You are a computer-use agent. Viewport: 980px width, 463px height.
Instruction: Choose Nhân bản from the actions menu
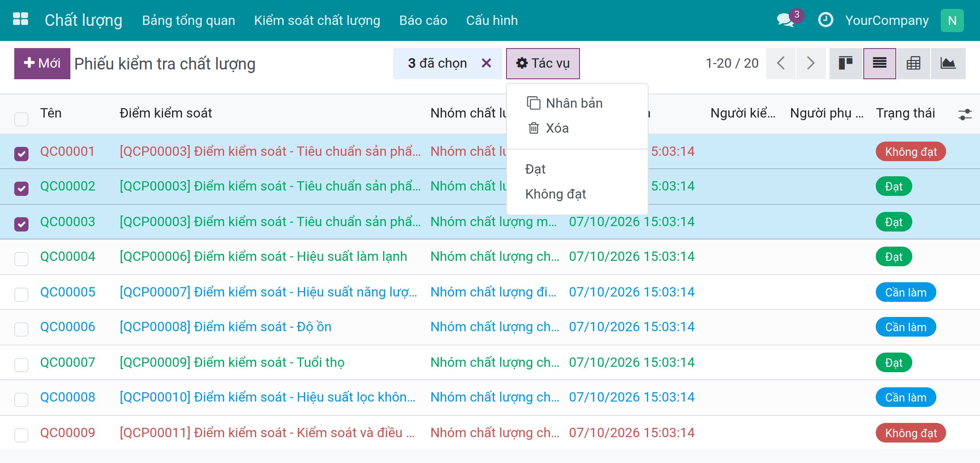577,103
